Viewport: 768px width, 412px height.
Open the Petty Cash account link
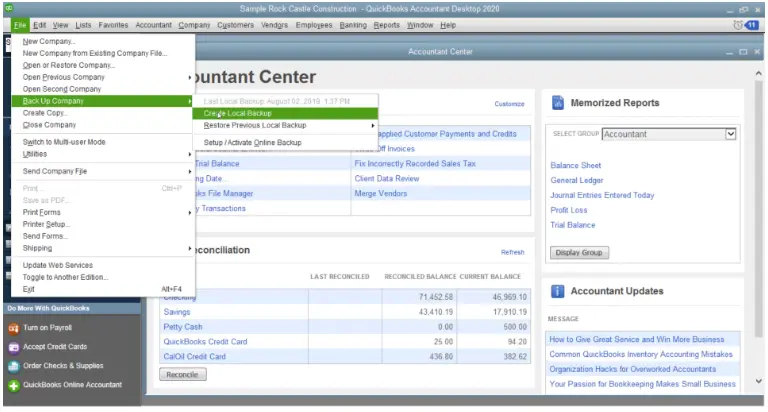coord(183,327)
